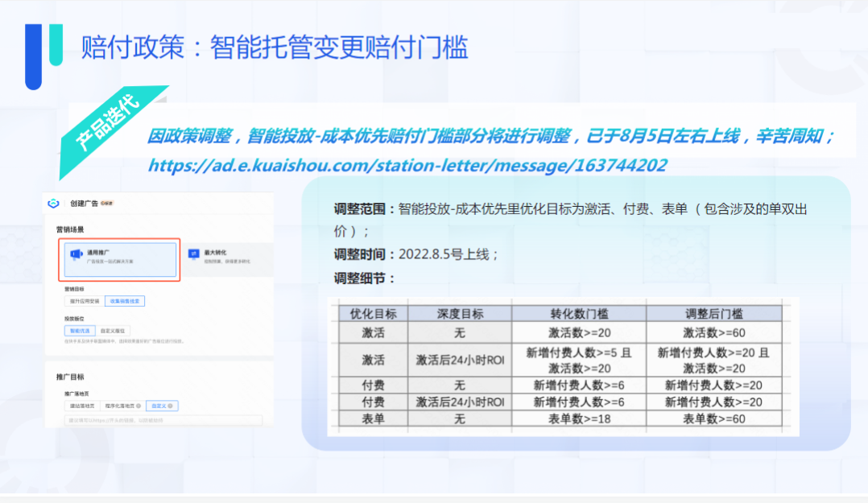Choose the 建站落地页 landing page option

click(82, 406)
